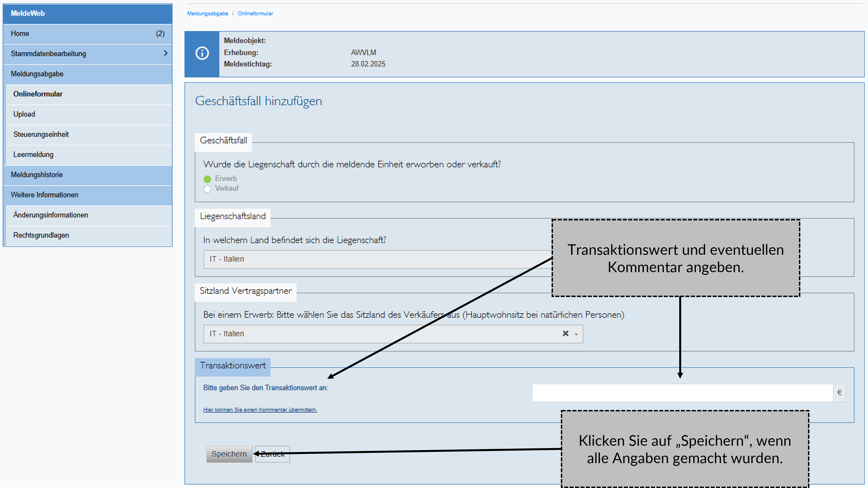Screen dimensions: 868x488
Task: Click the Kommentar übermitteln link
Action: (x=260, y=409)
